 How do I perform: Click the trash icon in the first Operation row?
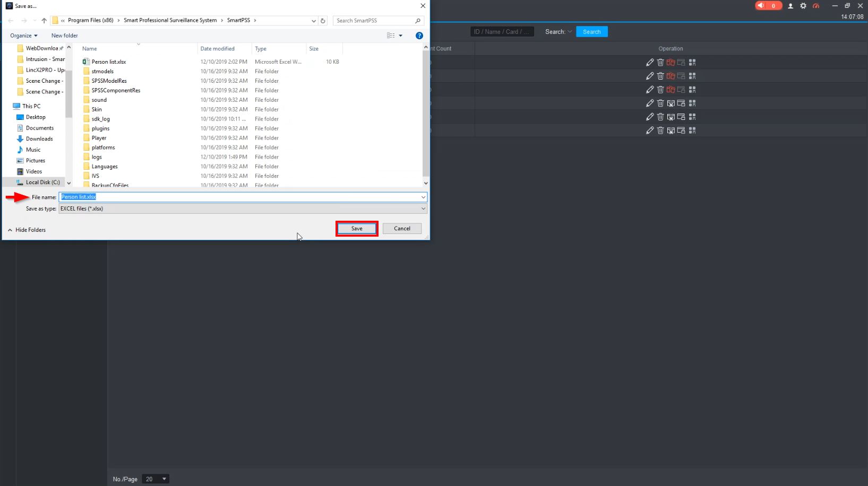[660, 62]
